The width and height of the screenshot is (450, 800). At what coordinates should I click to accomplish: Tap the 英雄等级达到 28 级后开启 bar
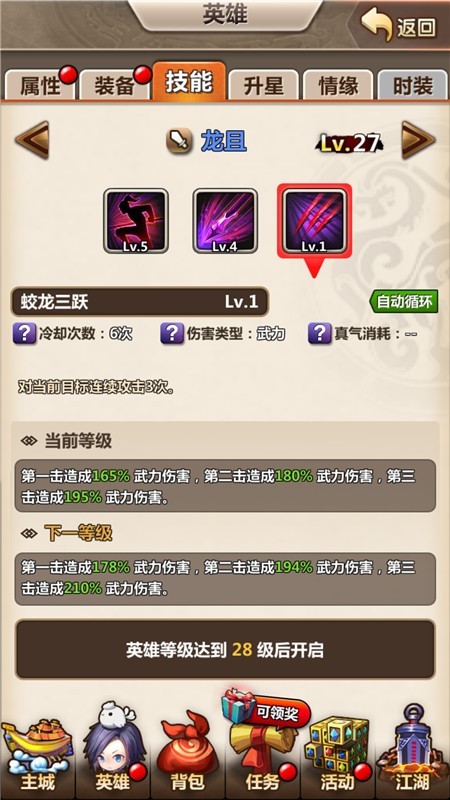[225, 650]
